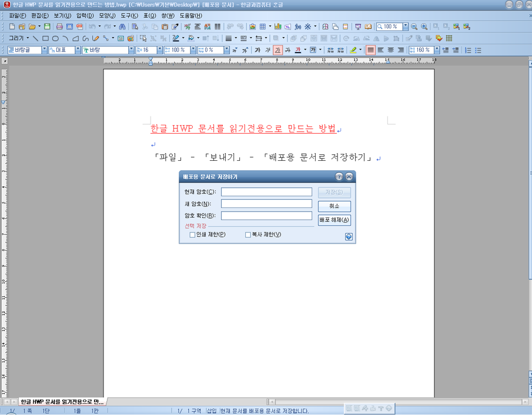Image resolution: width=532 pixels, height=415 pixels.
Task: Select the Ellipse drawing tool
Action: pyautogui.click(x=56, y=38)
